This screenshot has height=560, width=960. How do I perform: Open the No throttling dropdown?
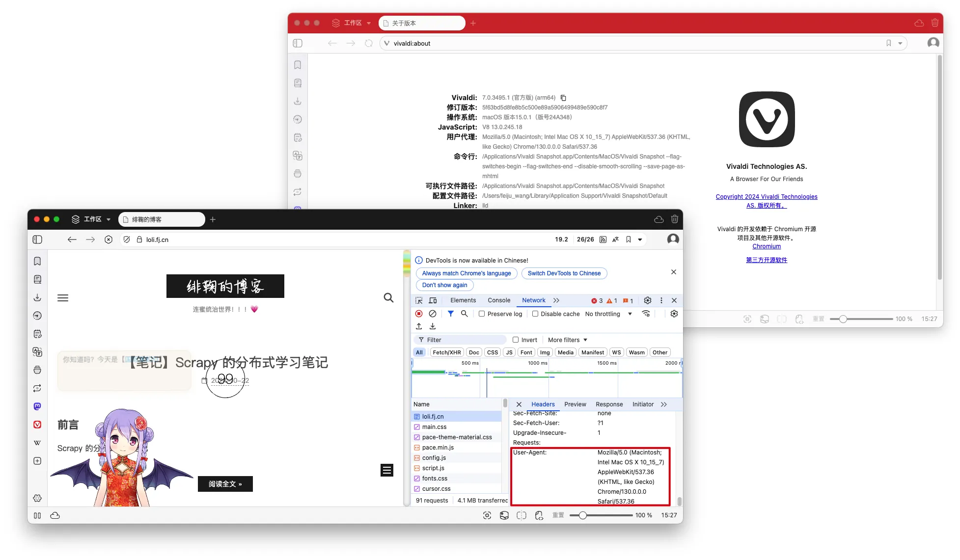tap(608, 314)
